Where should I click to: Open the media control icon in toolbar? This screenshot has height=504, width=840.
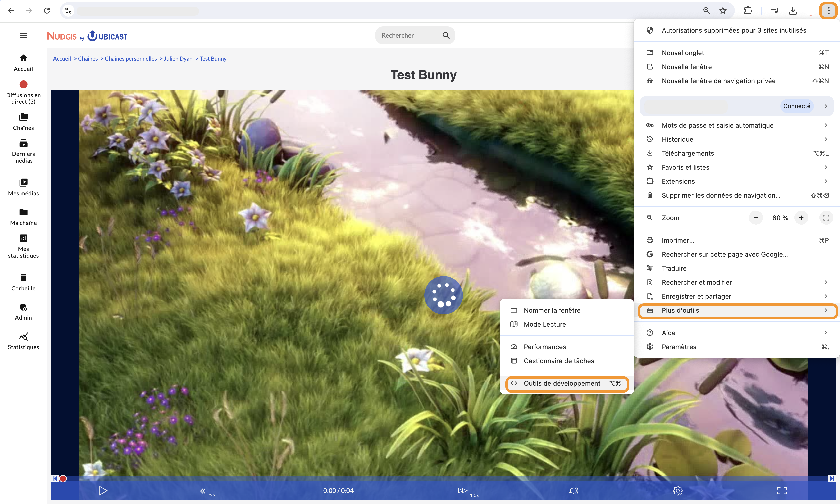(775, 11)
